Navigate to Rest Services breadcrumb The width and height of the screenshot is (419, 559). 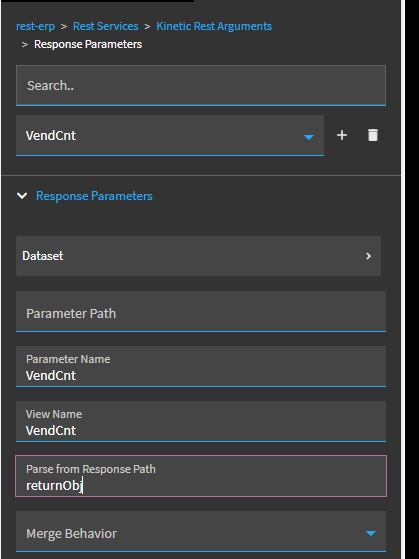click(x=106, y=26)
